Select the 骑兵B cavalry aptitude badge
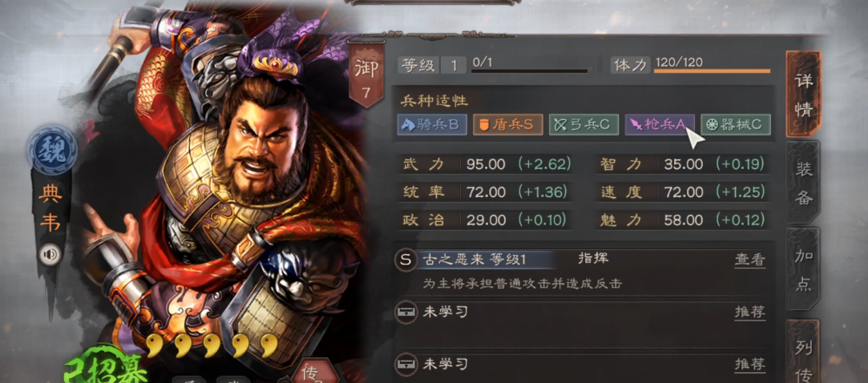Viewport: 868px width, 383px height. (x=432, y=124)
